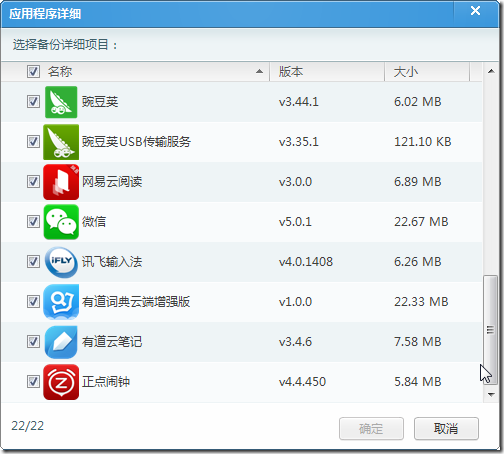Screen dimensions: 504x454
Task: Click version v5.0.1 cell
Action: [x=295, y=222]
